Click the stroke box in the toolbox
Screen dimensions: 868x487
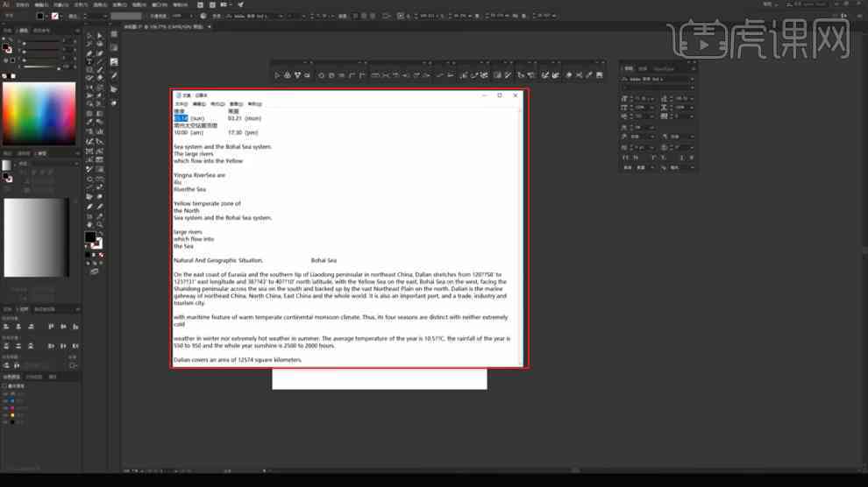pyautogui.click(x=97, y=243)
